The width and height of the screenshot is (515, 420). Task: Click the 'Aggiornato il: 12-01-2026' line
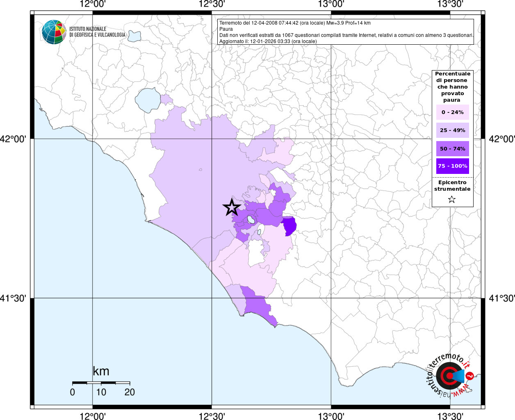pos(268,41)
